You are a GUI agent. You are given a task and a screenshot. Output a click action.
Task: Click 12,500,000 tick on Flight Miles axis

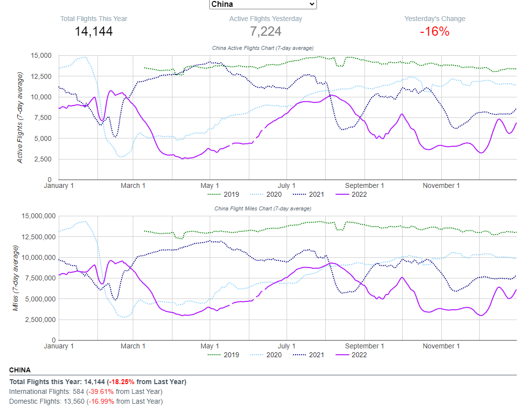pos(38,236)
